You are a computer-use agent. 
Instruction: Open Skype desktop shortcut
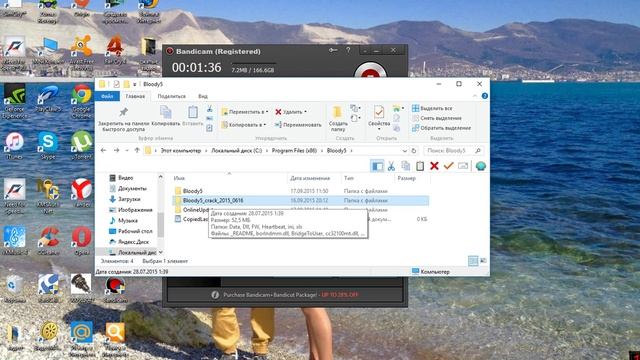coord(48,146)
